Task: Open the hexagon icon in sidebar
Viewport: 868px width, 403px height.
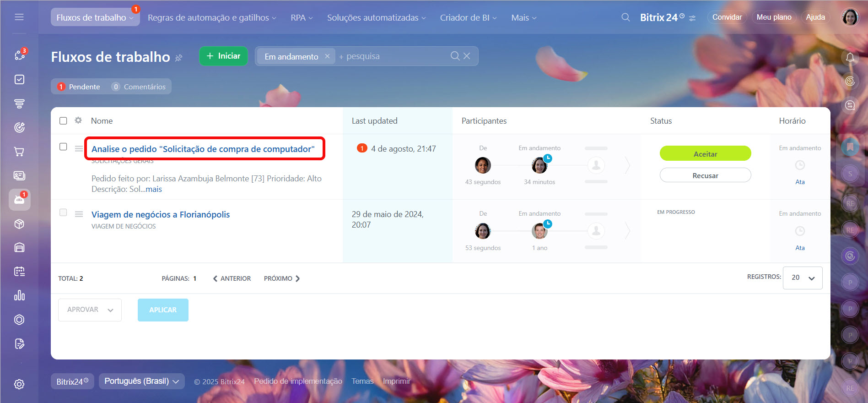Action: pos(19,320)
